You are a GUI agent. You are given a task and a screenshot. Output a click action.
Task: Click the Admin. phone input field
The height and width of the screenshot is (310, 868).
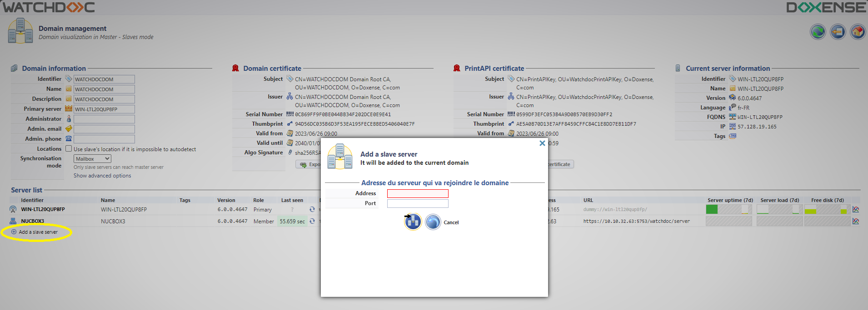(104, 139)
